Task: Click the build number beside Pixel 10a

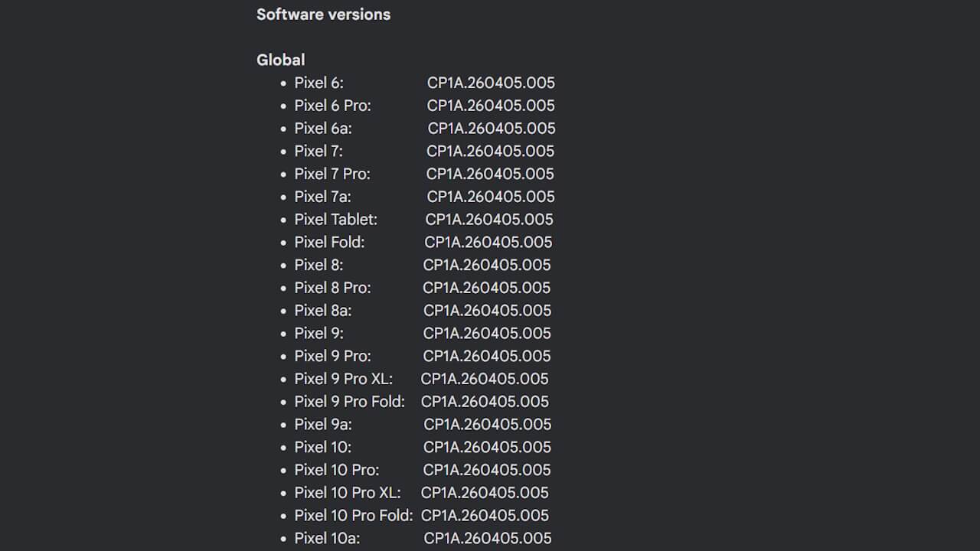Action: [487, 538]
